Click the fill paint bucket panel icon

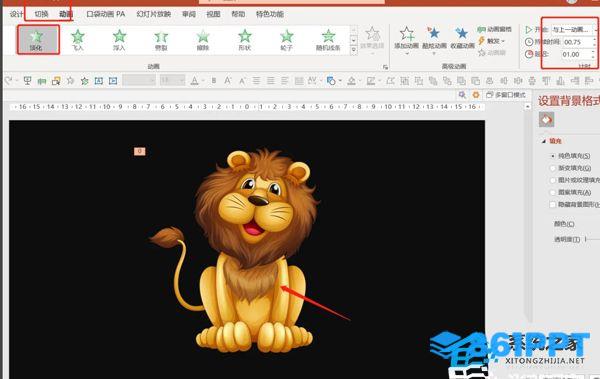pyautogui.click(x=546, y=119)
